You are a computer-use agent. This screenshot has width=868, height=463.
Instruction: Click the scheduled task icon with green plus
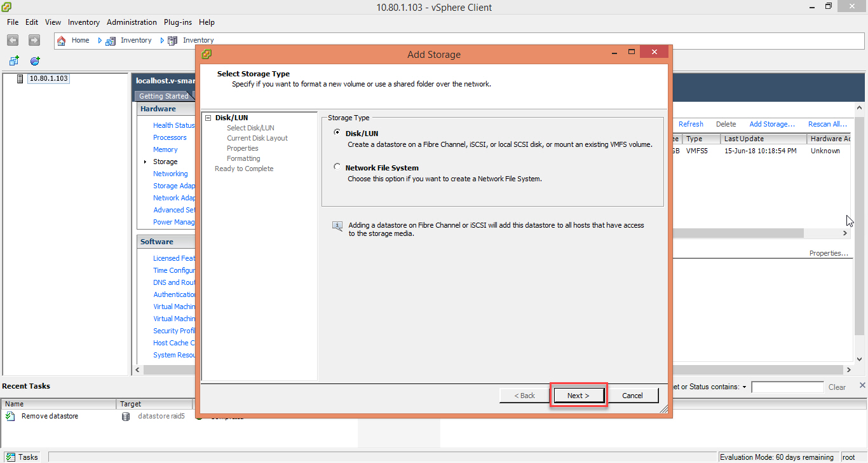[34, 60]
